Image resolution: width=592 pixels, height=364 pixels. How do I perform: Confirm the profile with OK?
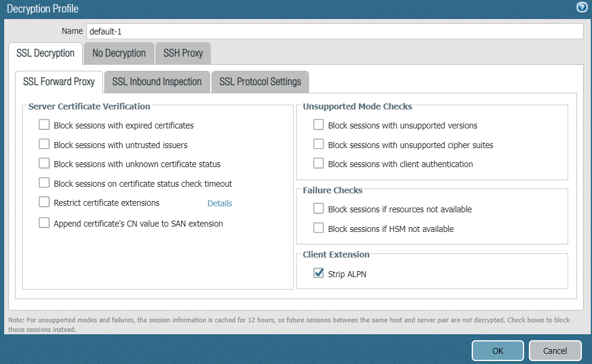point(498,351)
